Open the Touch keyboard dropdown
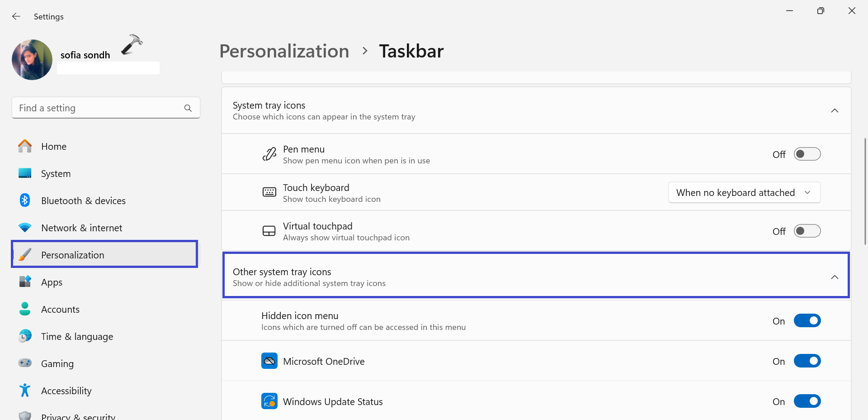This screenshot has width=868, height=420. (x=744, y=193)
